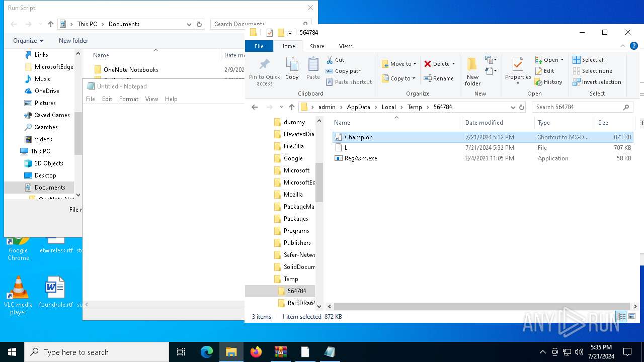Click the Paste ribbon icon
This screenshot has height=362, width=644.
coord(313,68)
